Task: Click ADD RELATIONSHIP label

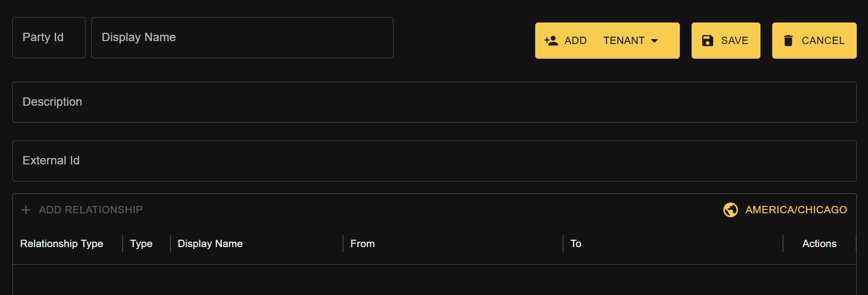Action: [x=91, y=210]
